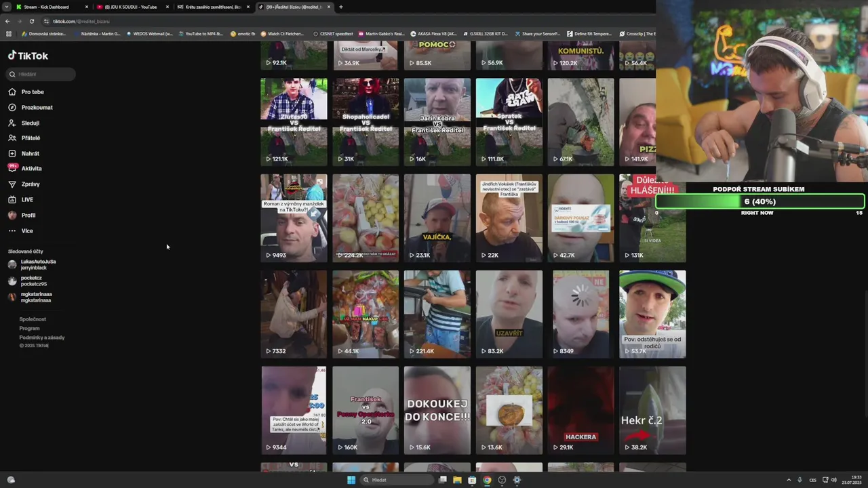Click the Nahrát upload icon
868x488 pixels.
(12, 153)
